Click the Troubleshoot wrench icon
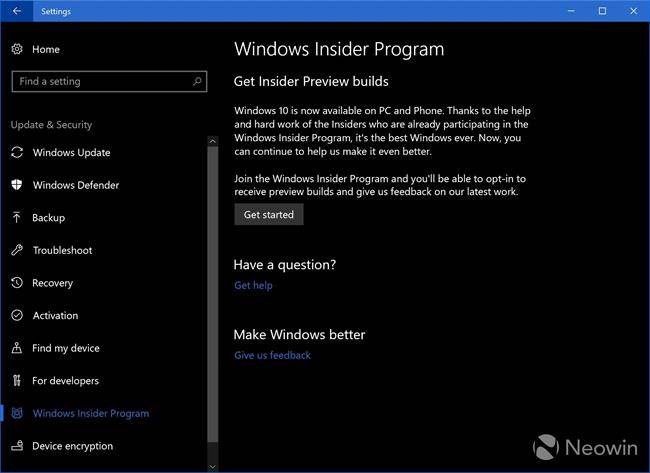650x473 pixels. (17, 250)
